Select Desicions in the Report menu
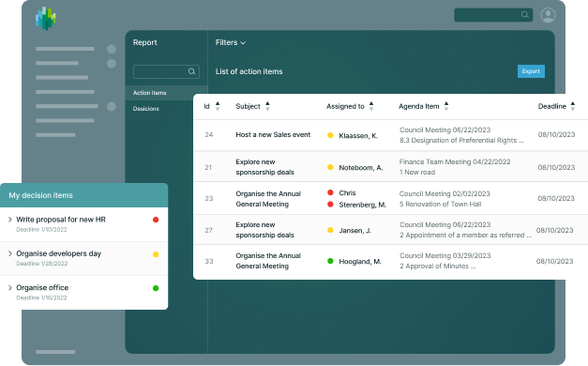 pyautogui.click(x=146, y=109)
